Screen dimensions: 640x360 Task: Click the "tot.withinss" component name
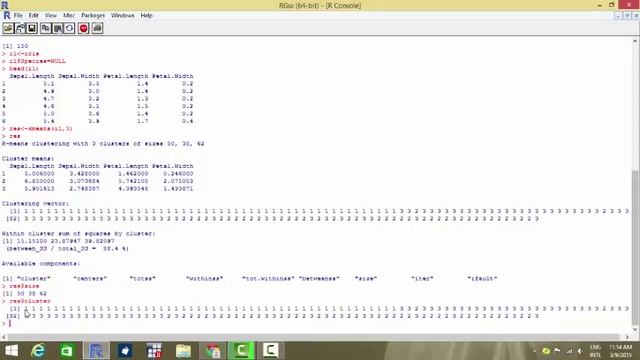(x=268, y=278)
